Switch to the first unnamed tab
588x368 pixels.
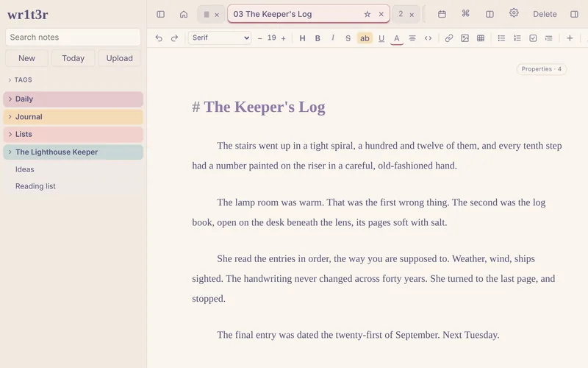(x=207, y=14)
